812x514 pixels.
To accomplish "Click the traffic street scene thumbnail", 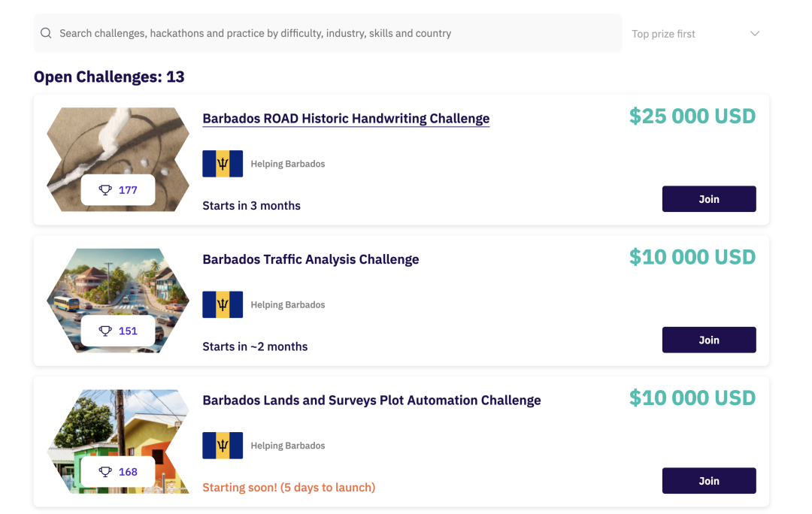I will pos(118,286).
